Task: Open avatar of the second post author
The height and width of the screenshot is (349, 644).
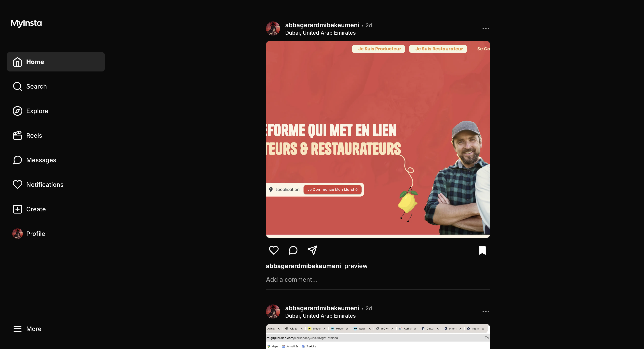Action: pos(273,312)
